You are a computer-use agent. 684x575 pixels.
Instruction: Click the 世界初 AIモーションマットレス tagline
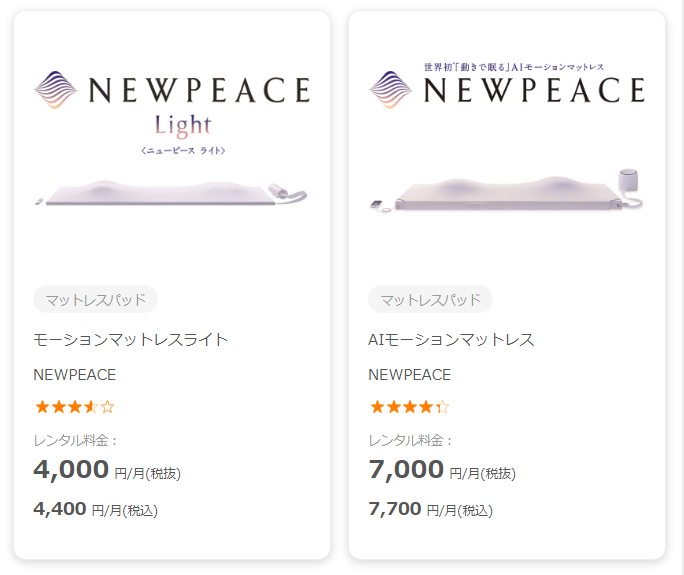coord(513,67)
